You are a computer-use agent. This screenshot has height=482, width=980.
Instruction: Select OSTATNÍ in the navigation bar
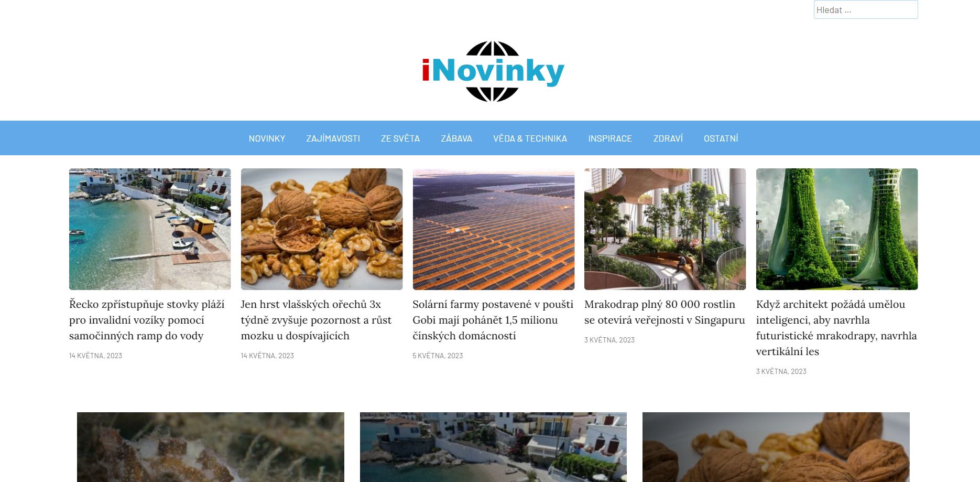point(721,138)
